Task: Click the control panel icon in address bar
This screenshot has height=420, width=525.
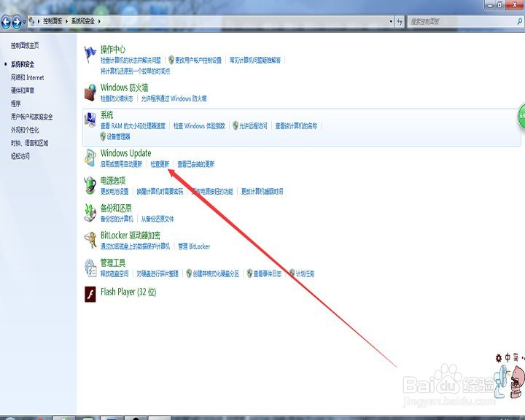Action: pos(32,21)
